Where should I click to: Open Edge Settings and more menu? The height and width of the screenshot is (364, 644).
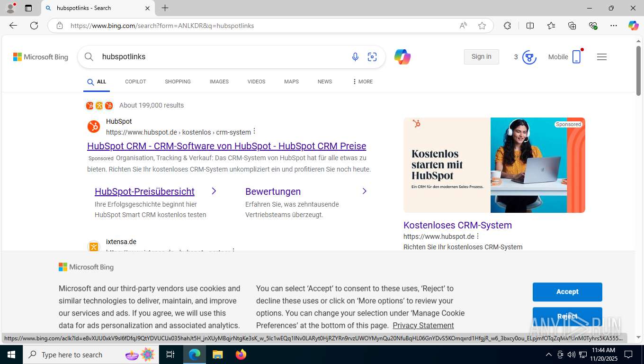(614, 26)
